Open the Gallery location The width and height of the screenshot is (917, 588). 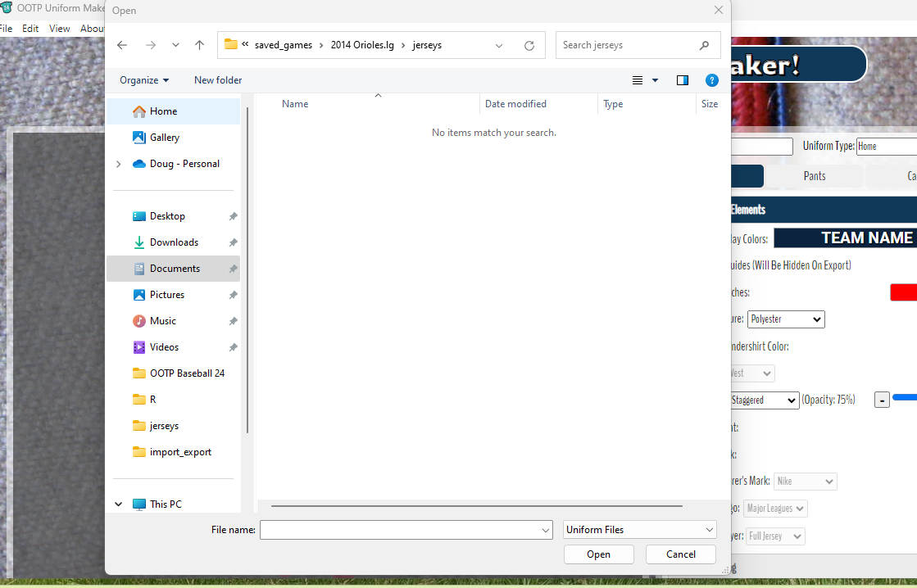coord(165,138)
